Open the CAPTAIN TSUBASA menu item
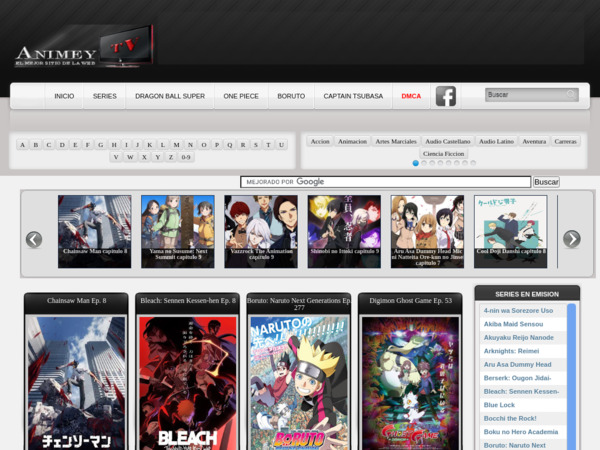The image size is (600, 450). [353, 96]
